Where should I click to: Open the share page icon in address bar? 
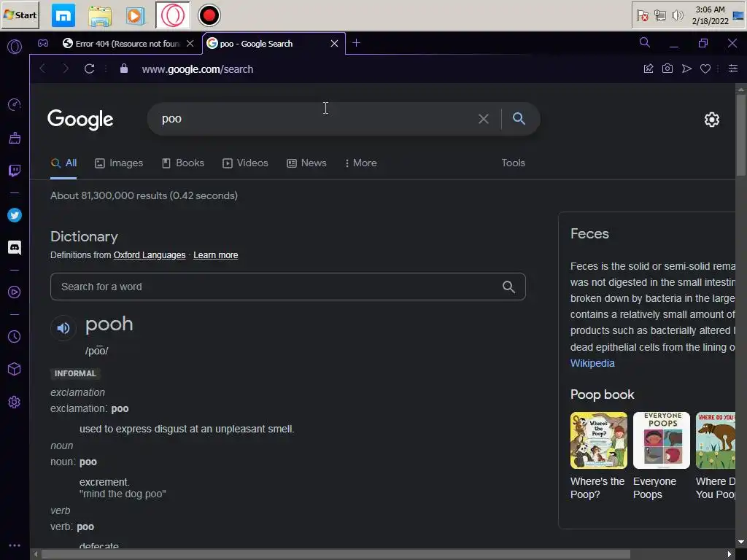(649, 69)
